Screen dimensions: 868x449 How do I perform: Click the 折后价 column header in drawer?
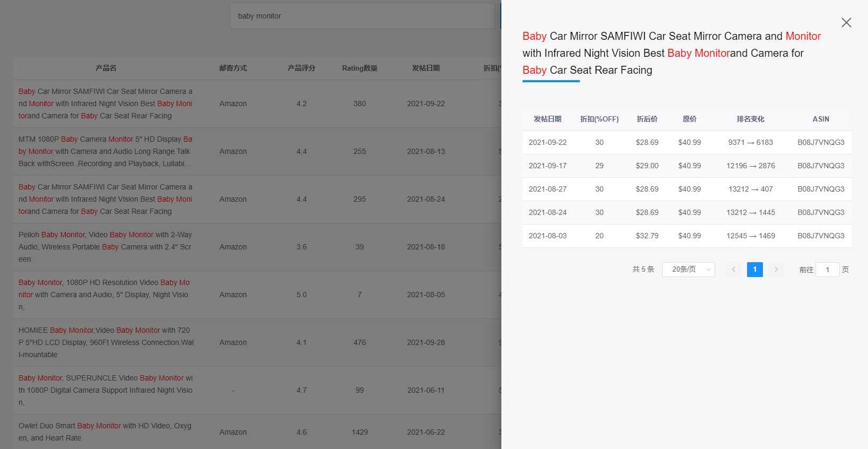tap(647, 119)
